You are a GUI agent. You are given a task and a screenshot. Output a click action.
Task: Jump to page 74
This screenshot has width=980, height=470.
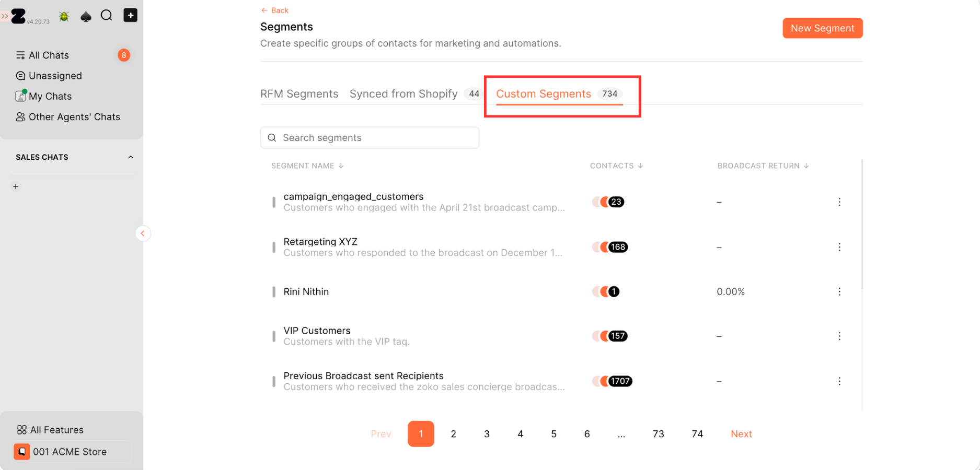tap(697, 434)
